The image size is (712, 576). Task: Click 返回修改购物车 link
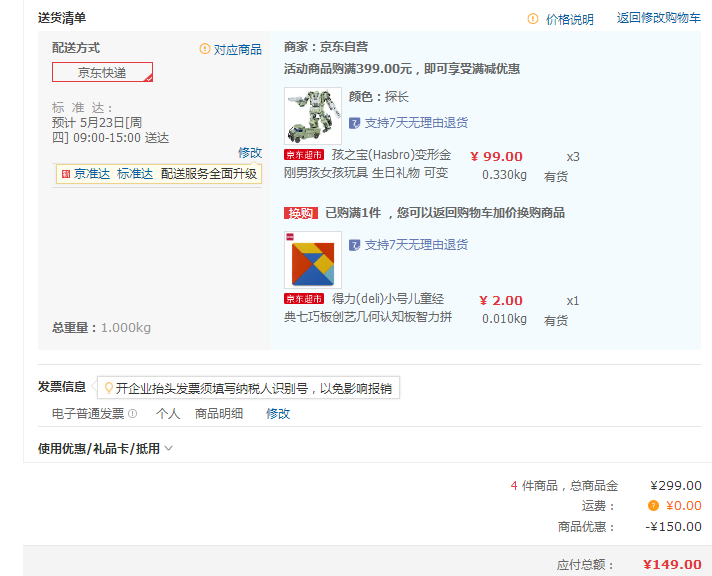658,18
